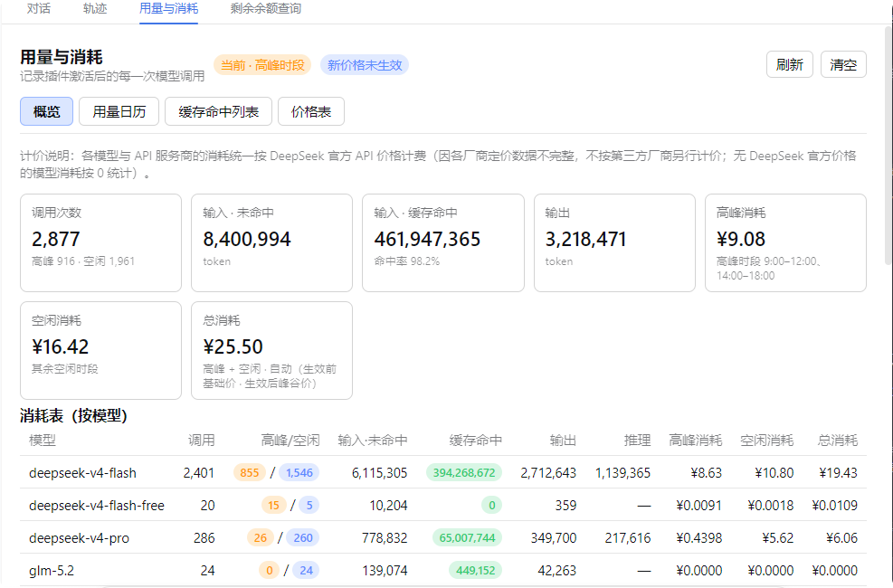Click the 调用 column header
This screenshot has width=893, height=588.
[201, 440]
